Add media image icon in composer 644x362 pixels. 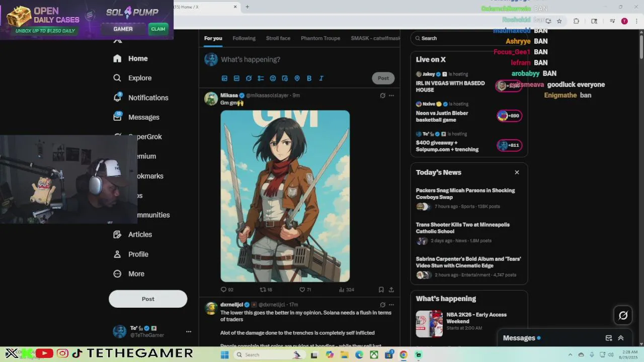point(224,78)
